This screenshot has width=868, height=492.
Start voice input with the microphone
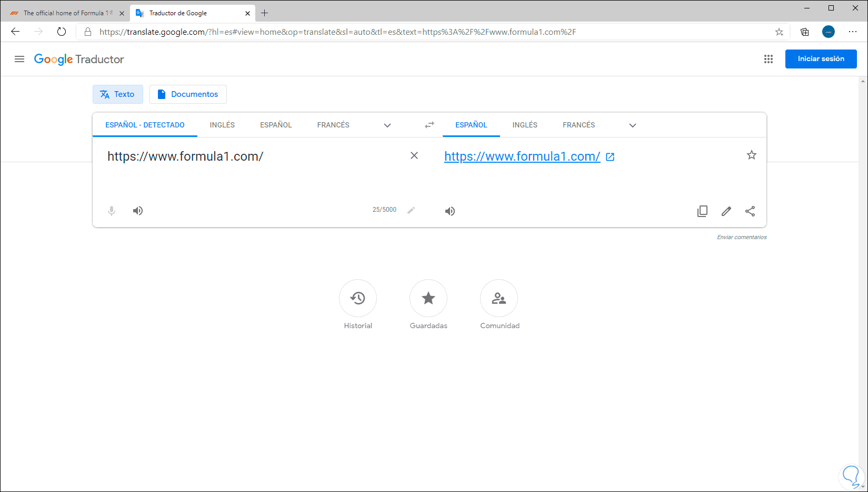112,211
